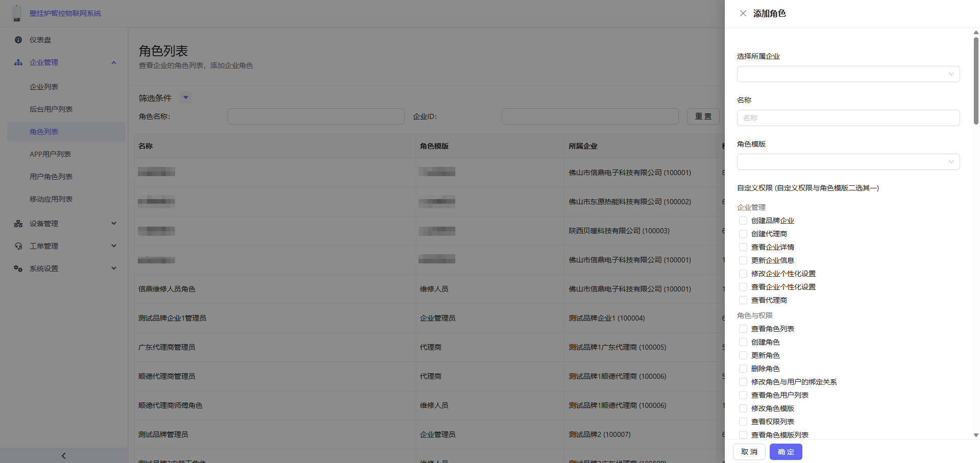Image resolution: width=980 pixels, height=463 pixels.
Task: Focus the 名称 name input field
Action: point(848,118)
